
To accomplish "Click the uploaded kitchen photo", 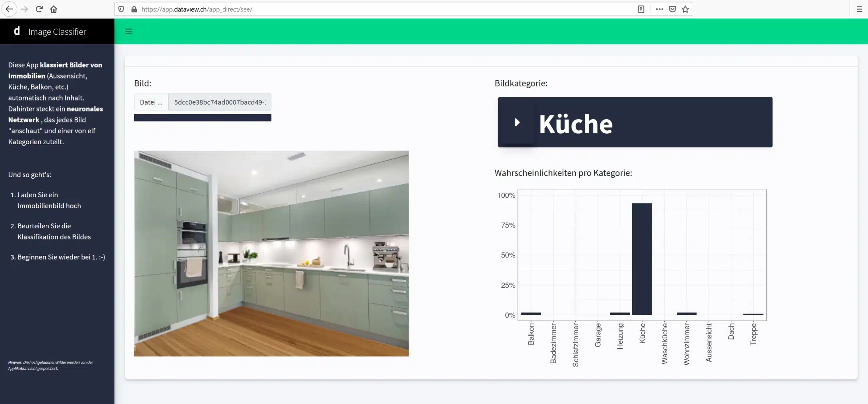I will 271,253.
